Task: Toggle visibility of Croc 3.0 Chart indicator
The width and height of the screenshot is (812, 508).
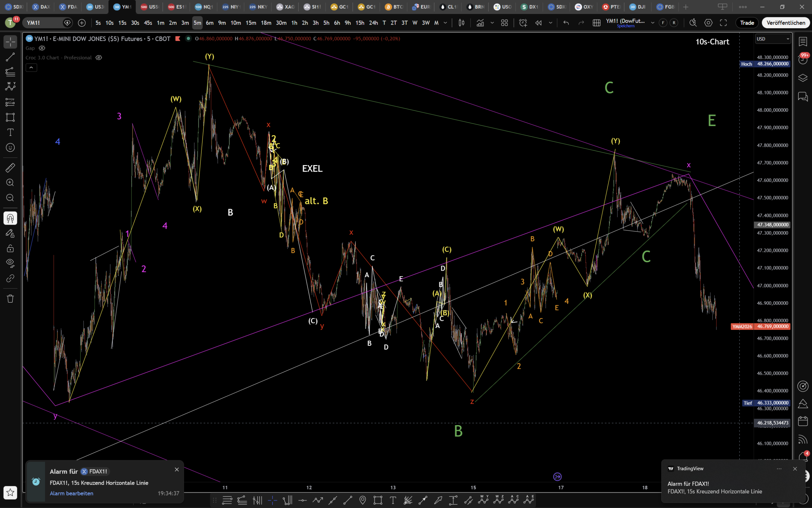Action: 99,58
